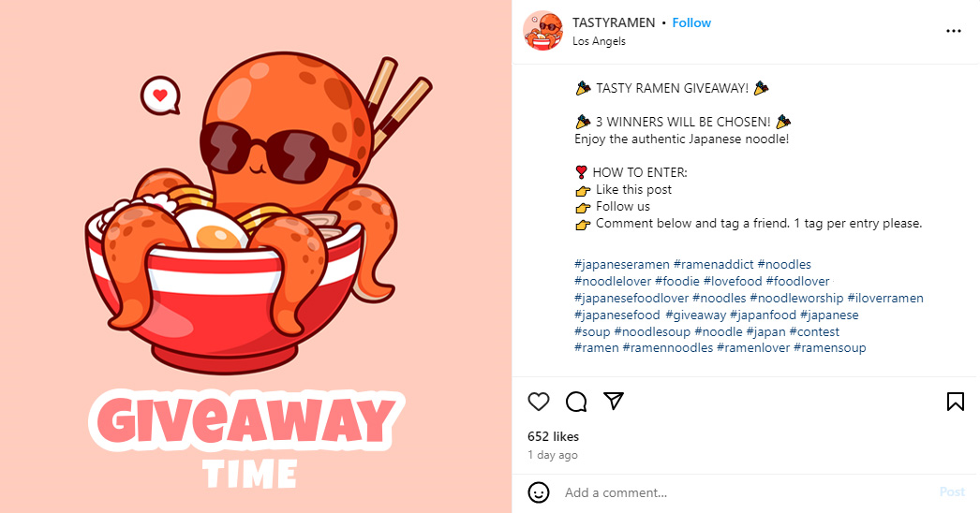Open the TASTYRAMEN username link
Viewport: 980px width, 513px height.
(613, 22)
